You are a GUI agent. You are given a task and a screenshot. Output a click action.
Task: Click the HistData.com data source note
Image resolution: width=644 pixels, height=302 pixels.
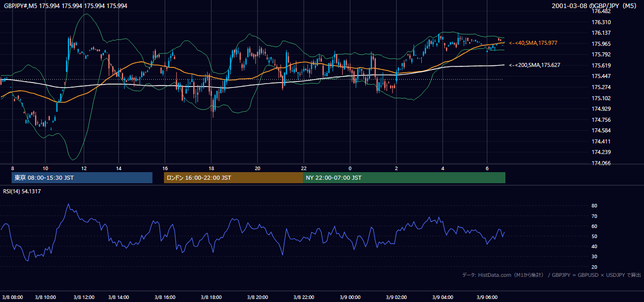552,275
